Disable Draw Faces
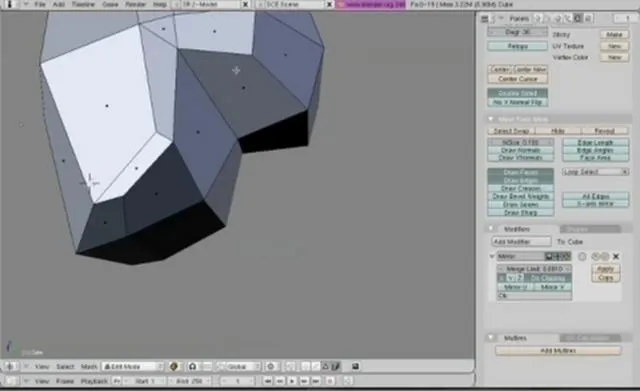 click(x=520, y=172)
